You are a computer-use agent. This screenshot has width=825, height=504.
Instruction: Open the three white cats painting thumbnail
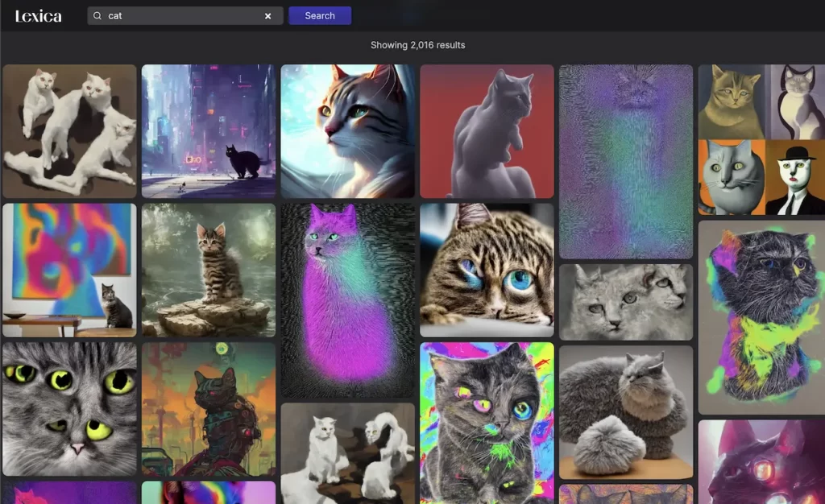[x=69, y=131]
